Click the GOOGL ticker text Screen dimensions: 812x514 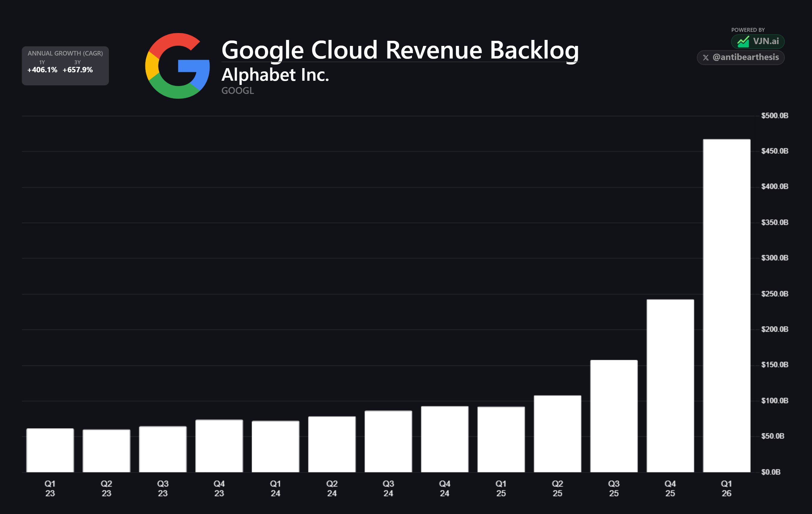tap(237, 91)
